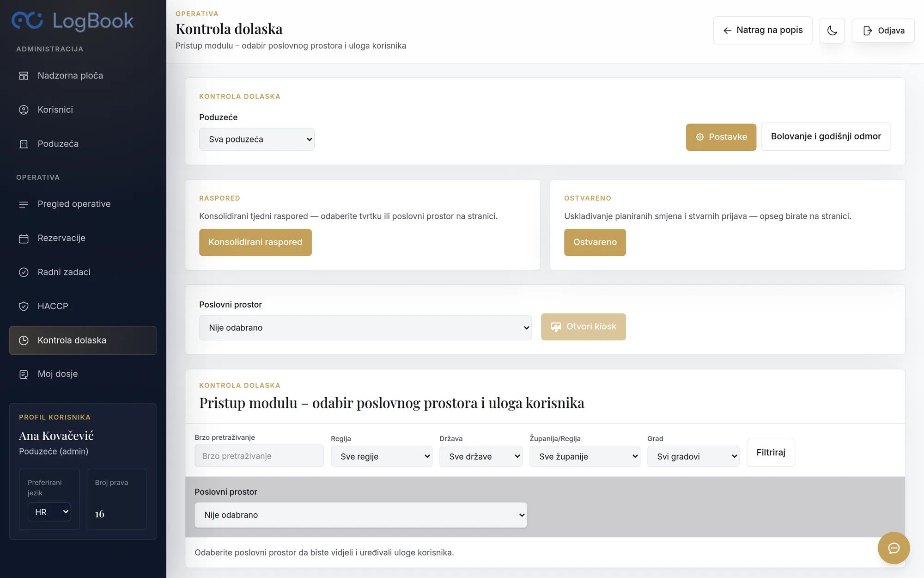Focus the Brzo pretraživanje search field

click(x=259, y=456)
